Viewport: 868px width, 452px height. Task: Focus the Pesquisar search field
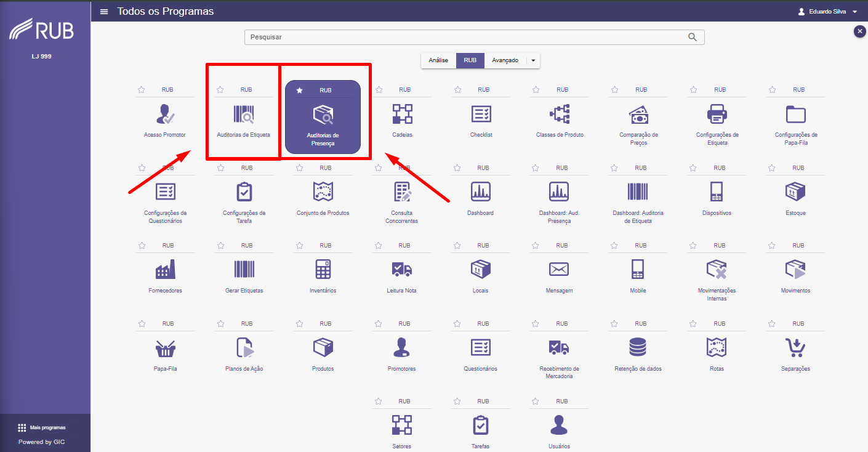pos(467,37)
